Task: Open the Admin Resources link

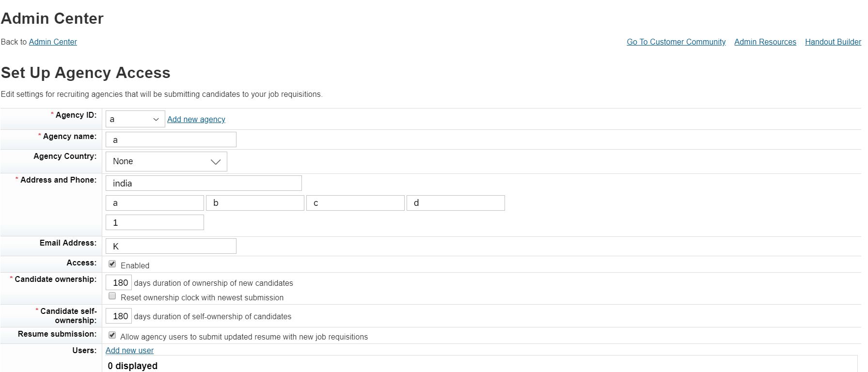Action: tap(765, 42)
